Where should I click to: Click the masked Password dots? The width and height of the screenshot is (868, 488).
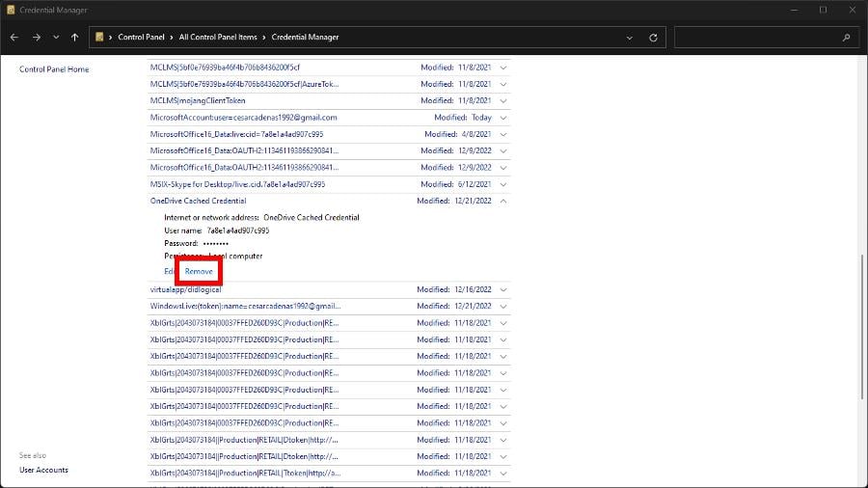tap(215, 243)
